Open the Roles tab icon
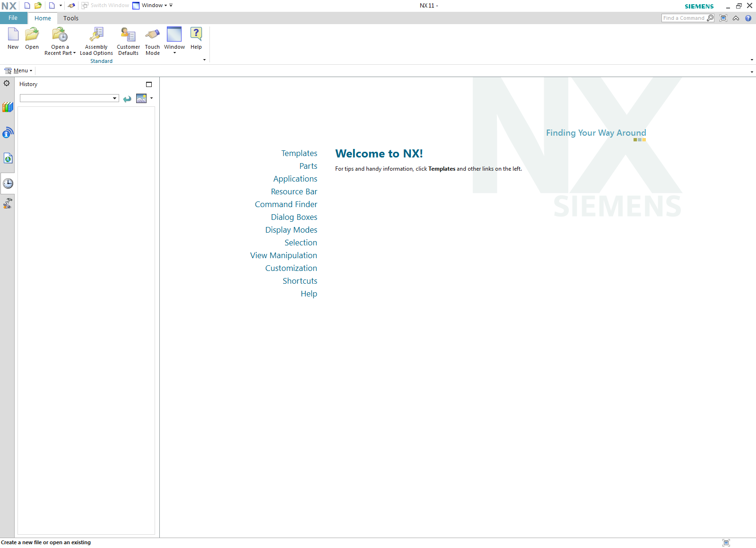The height and width of the screenshot is (548, 756). pos(8,204)
